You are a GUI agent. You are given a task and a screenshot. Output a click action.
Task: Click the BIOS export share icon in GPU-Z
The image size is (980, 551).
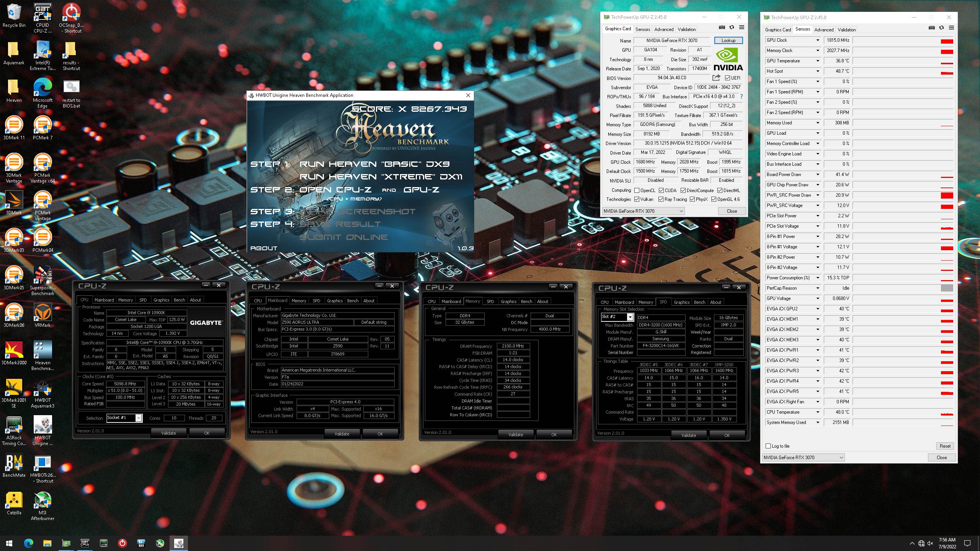tap(716, 78)
